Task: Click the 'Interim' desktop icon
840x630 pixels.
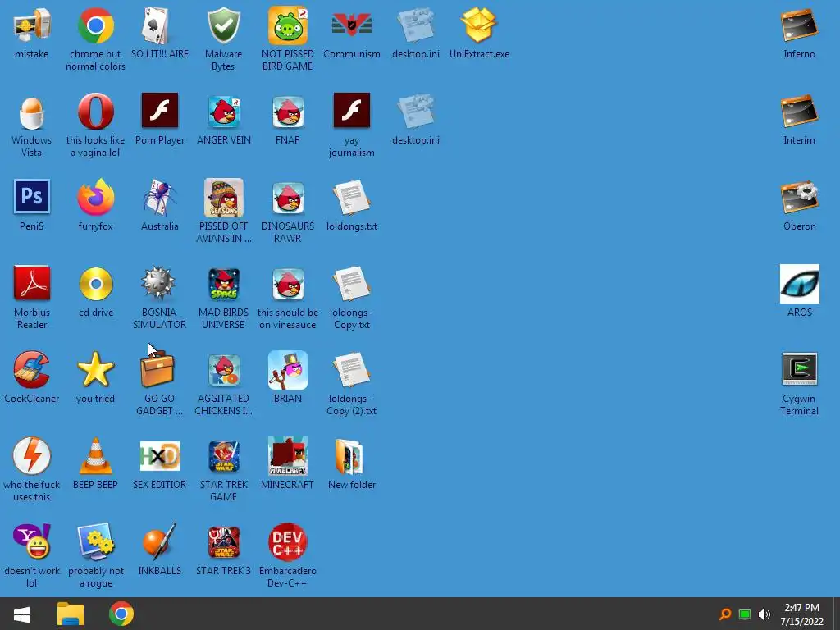Action: 799,112
